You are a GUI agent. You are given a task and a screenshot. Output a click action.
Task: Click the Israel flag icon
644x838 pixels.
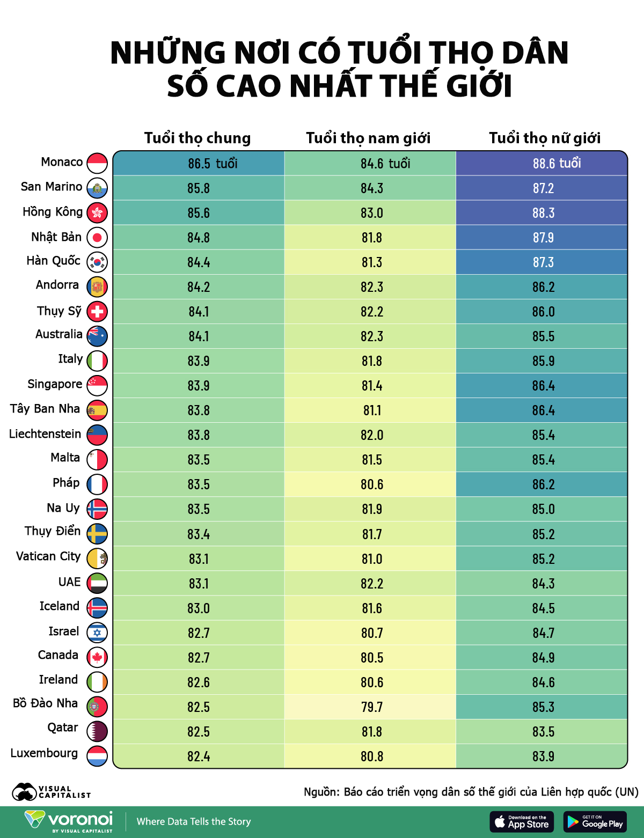(97, 633)
